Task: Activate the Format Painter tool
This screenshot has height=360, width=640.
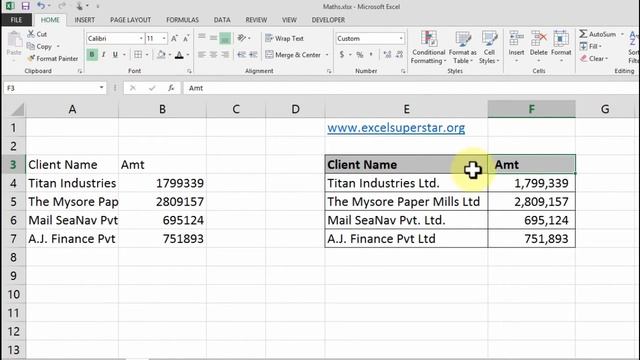Action: (52, 59)
